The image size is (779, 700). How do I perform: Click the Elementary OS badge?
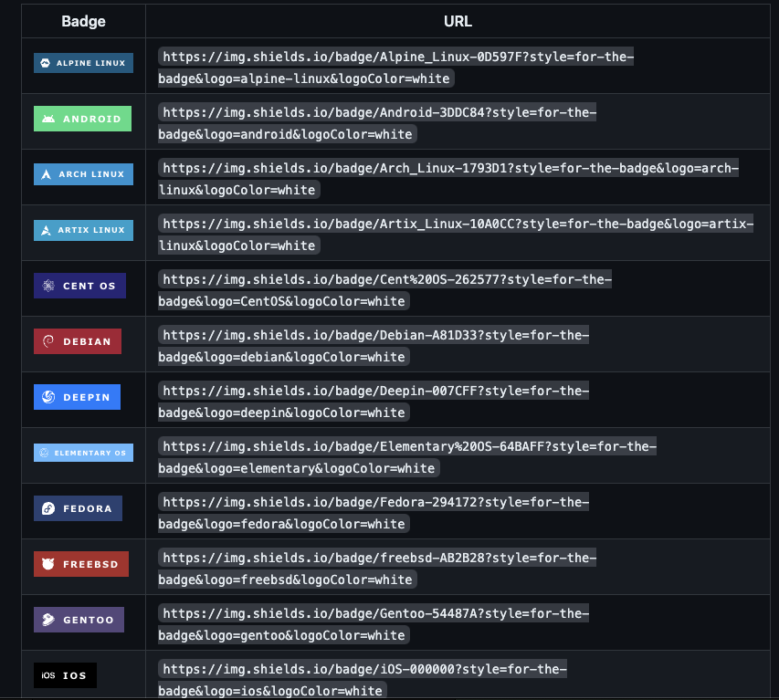83,453
